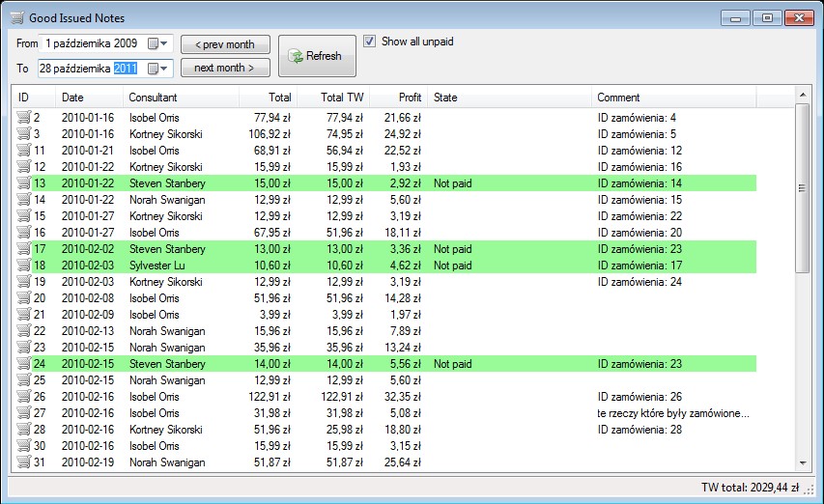
Task: Click the scrollbar up arrow
Action: coord(802,95)
